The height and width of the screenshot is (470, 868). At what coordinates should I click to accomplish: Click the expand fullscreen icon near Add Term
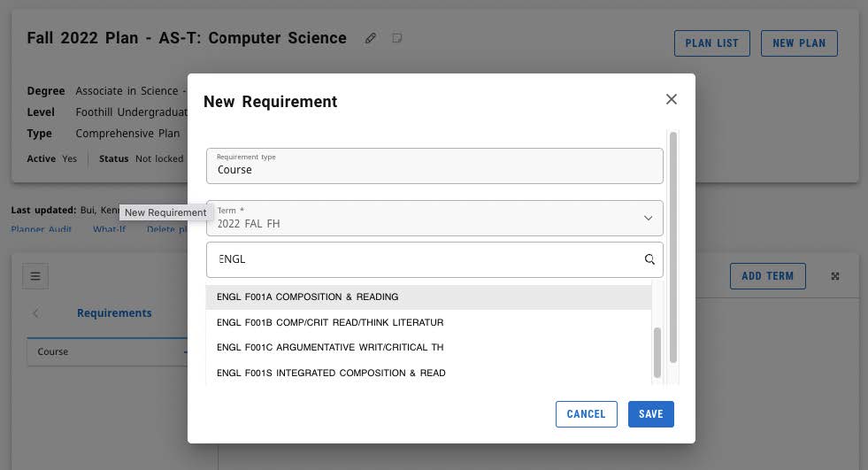[835, 276]
